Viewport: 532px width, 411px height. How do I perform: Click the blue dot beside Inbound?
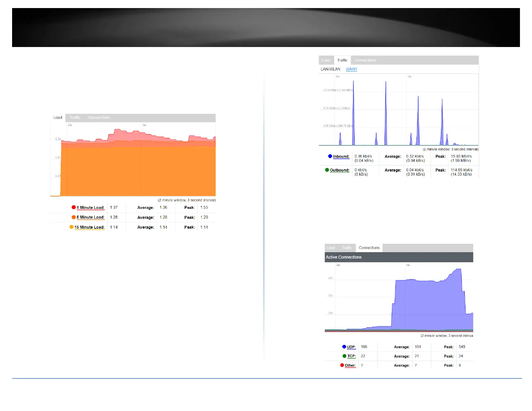330,156
